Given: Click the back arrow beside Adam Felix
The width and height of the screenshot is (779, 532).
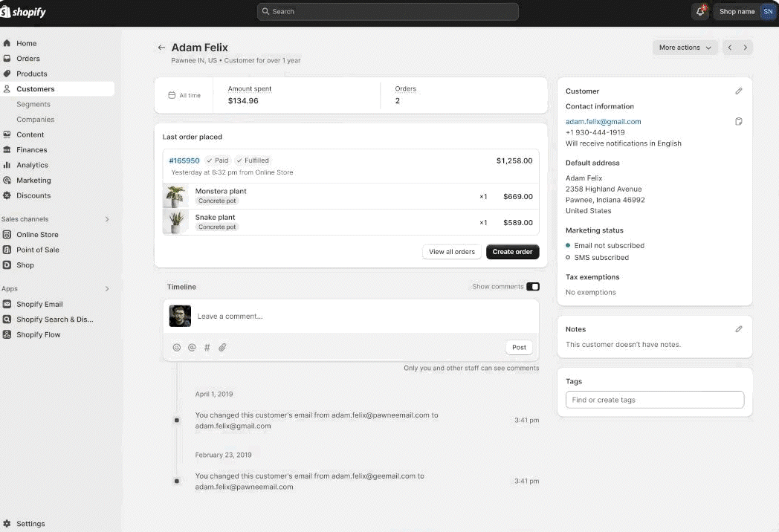Looking at the screenshot, I should point(161,48).
